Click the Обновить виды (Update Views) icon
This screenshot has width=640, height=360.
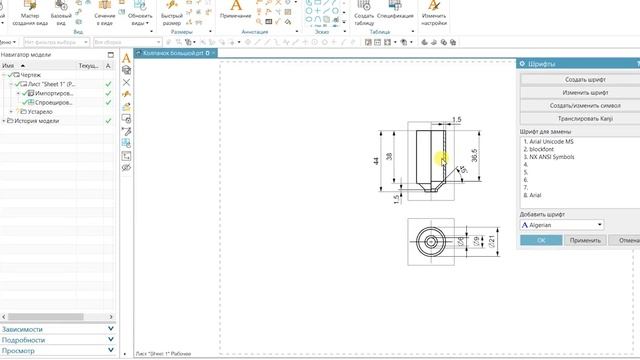(x=140, y=6)
